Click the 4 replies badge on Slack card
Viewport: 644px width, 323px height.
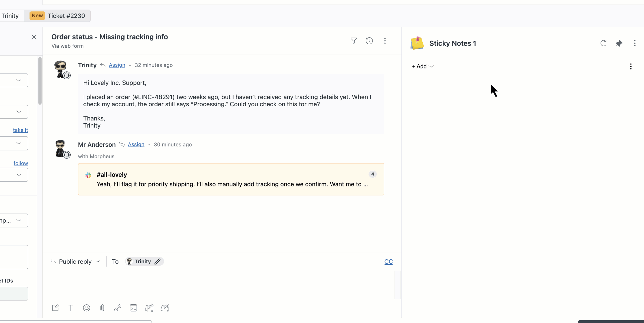point(373,174)
